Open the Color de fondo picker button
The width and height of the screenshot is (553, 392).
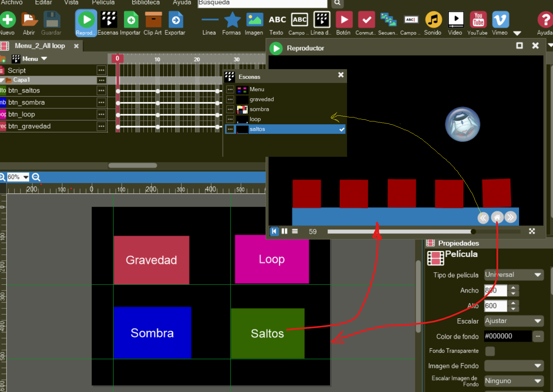pyautogui.click(x=538, y=336)
